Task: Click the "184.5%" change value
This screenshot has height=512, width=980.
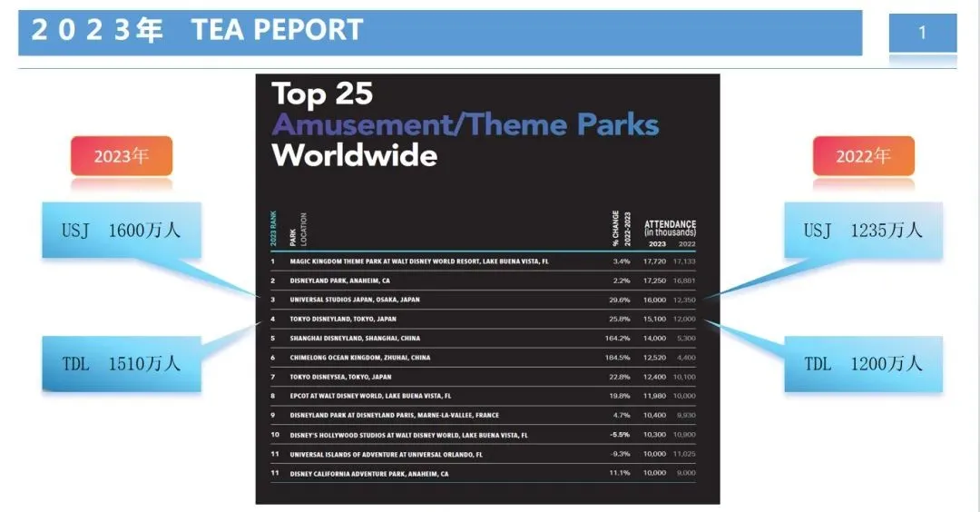Action: coord(618,358)
